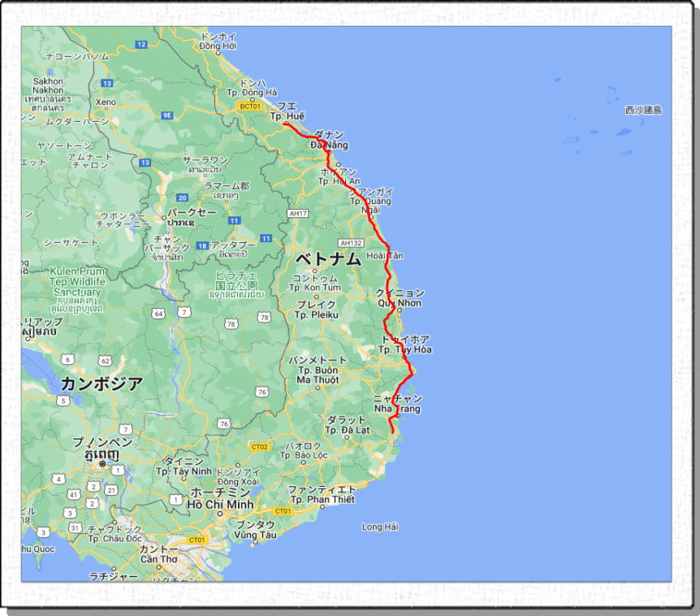Screen dimensions: 700x616
Task: Click the ベトナム country label
Action: tap(328, 259)
